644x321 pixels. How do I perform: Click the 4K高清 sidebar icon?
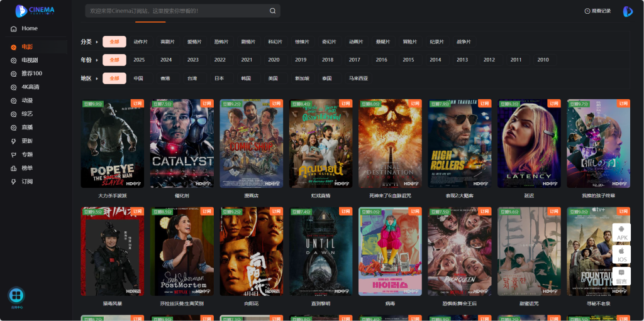click(x=14, y=87)
